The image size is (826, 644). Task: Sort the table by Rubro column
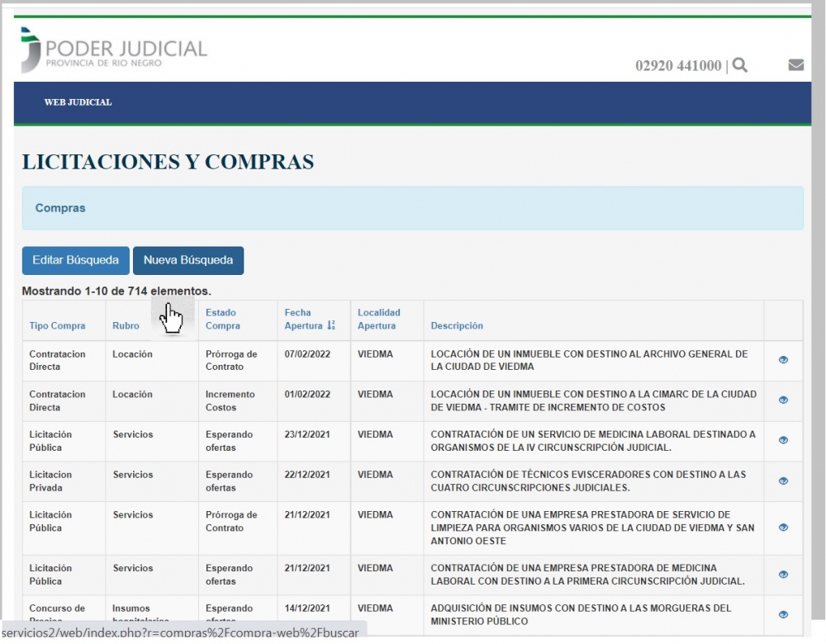coord(126,325)
